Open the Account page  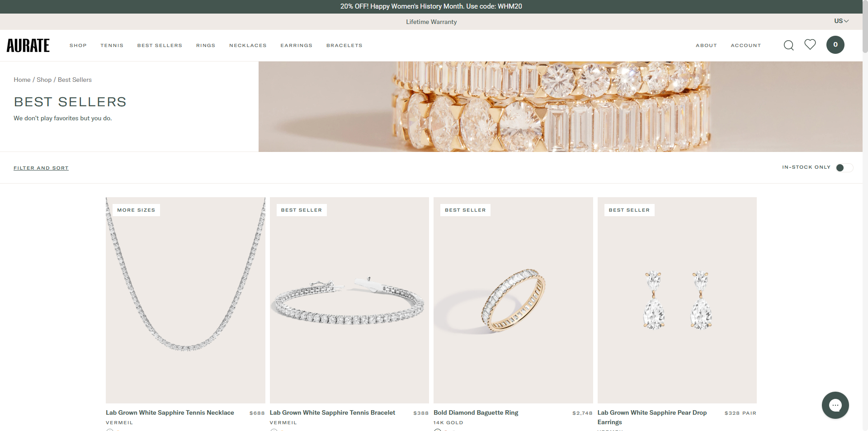[745, 46]
